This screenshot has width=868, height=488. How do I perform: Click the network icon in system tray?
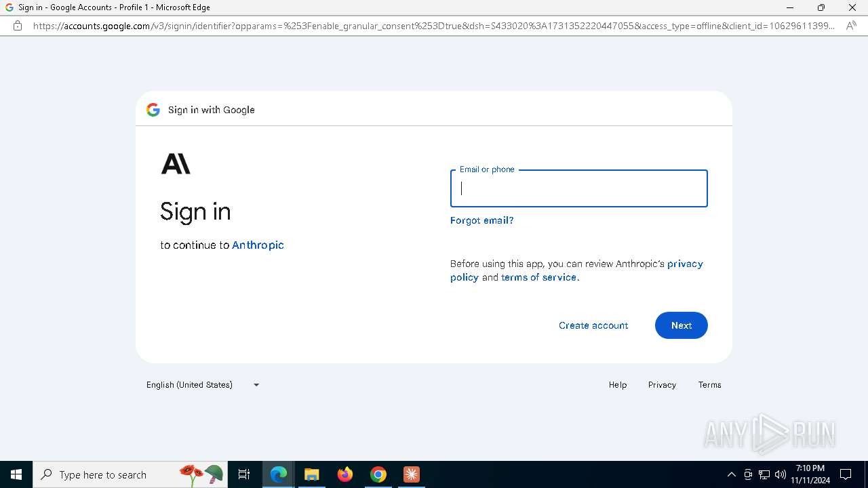tap(764, 474)
